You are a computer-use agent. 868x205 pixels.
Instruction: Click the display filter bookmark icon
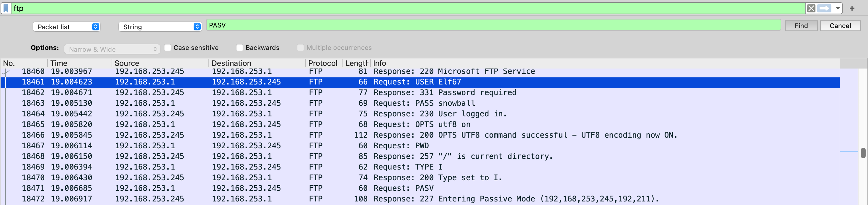click(6, 8)
